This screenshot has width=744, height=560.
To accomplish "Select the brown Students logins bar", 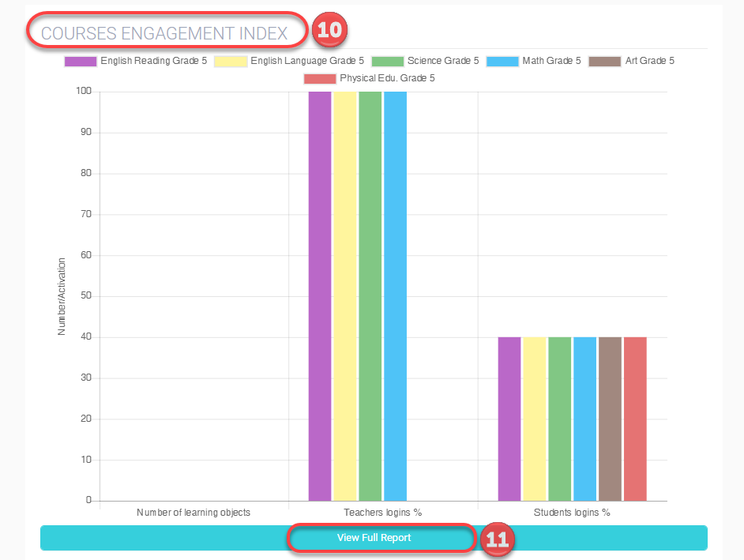I will (x=610, y=419).
